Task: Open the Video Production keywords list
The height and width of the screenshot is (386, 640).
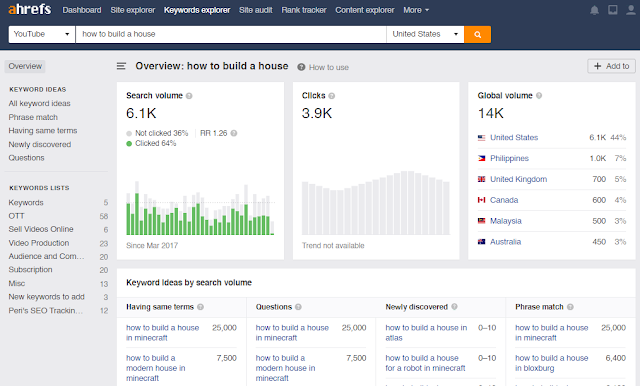Action: coord(39,243)
